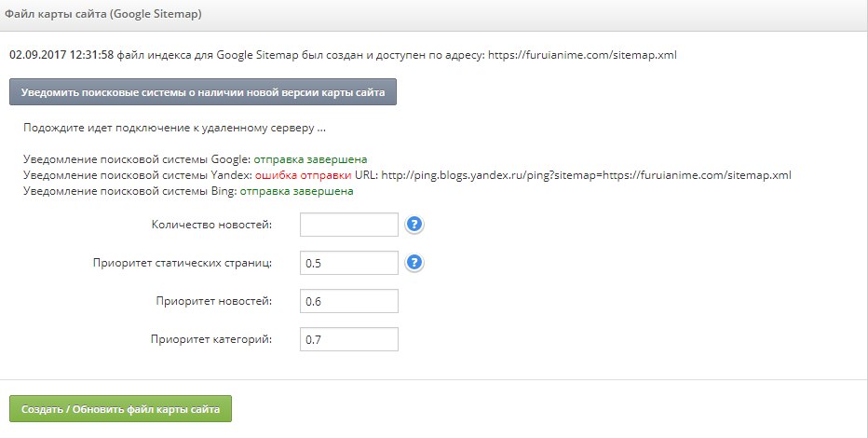
Task: Click Создать / Обновить файл карты сайта button
Action: tap(121, 409)
